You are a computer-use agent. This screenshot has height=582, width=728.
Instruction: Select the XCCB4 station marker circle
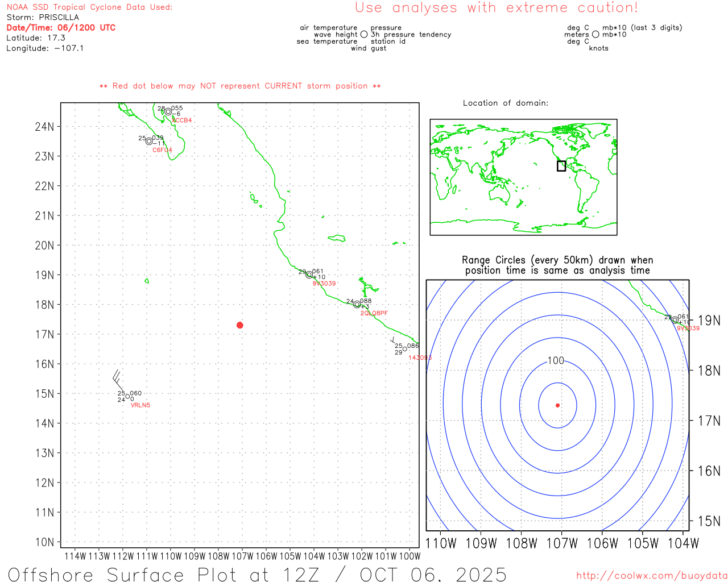[168, 112]
